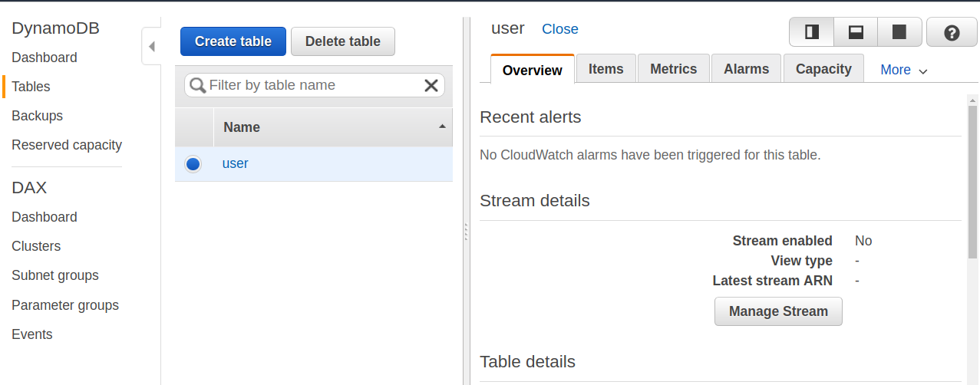
Task: Collapse the left navigation sidebar arrow
Action: tap(151, 47)
